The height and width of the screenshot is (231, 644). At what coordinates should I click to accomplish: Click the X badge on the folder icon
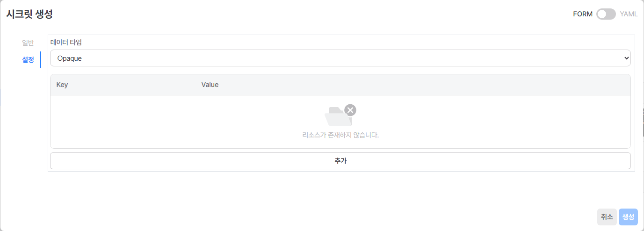pos(350,110)
